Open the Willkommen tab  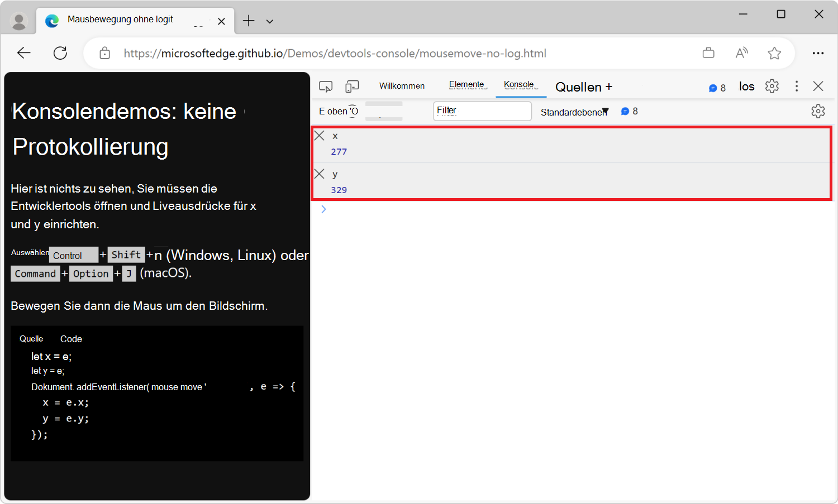pos(402,85)
